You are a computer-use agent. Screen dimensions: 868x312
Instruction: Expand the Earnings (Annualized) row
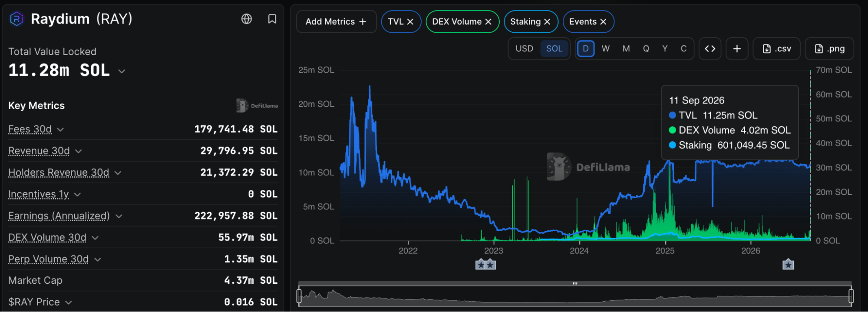coord(119,216)
